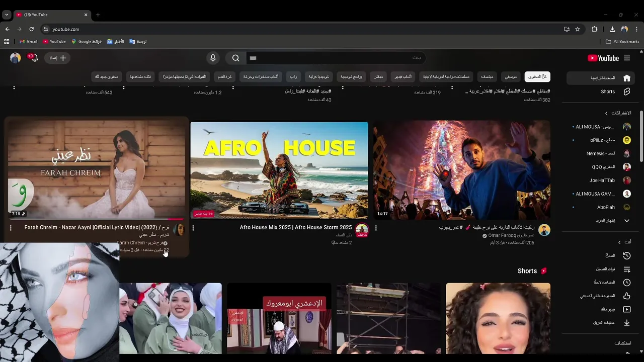Select the Rap (راب) filter chip
The height and width of the screenshot is (362, 644).
[x=293, y=76]
